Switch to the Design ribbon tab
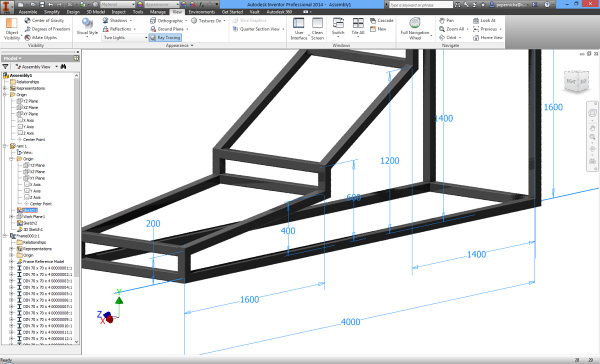The image size is (600, 364). [73, 12]
